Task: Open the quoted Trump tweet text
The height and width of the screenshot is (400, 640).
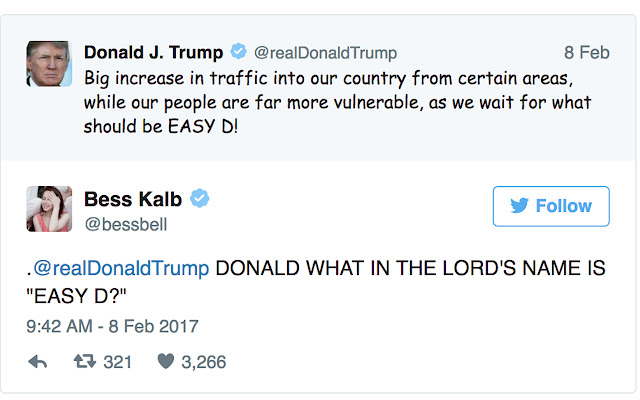Action: pyautogui.click(x=335, y=103)
